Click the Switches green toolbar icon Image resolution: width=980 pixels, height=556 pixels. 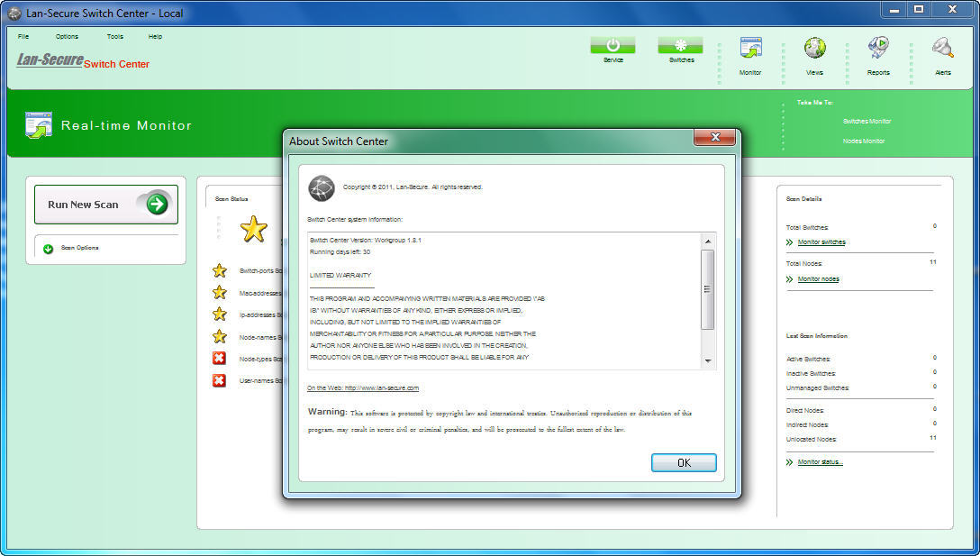click(x=680, y=45)
